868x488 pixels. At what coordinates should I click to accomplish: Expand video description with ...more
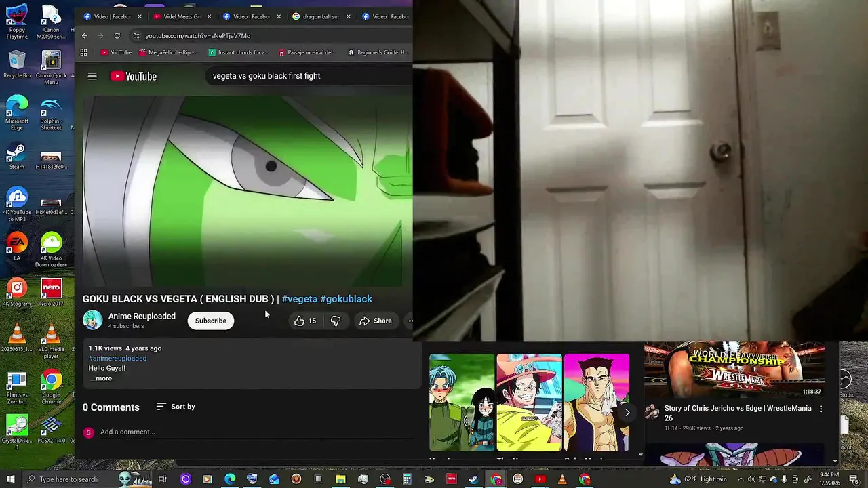[100, 378]
